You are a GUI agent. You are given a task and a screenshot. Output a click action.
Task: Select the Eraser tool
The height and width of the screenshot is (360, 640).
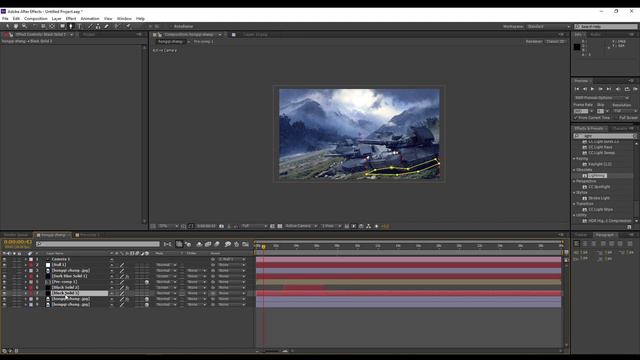pyautogui.click(x=107, y=26)
